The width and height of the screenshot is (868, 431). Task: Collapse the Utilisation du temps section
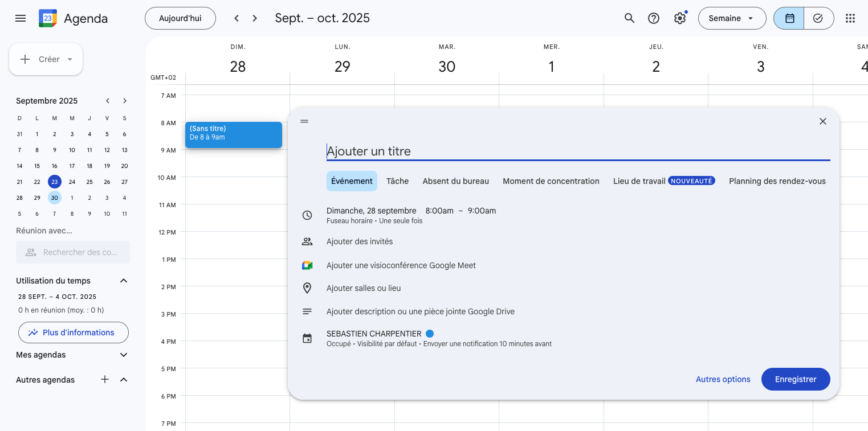(x=124, y=281)
